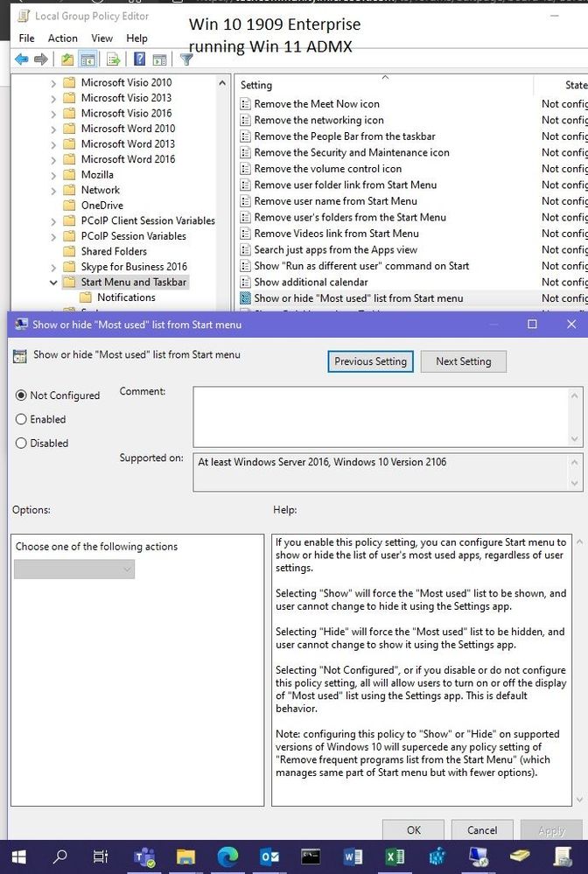Open the Windows Start button
Image resolution: width=588 pixels, height=874 pixels.
coord(19,857)
